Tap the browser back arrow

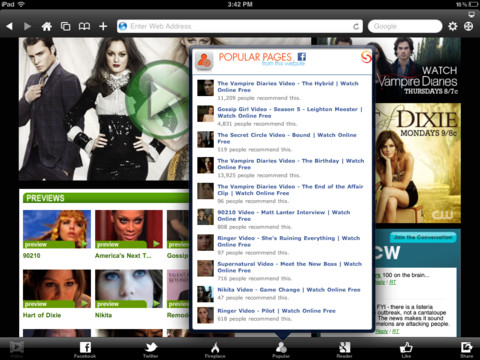coord(10,26)
